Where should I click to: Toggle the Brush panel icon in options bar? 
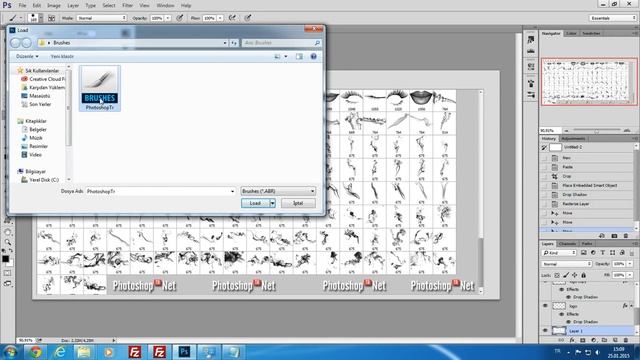click(x=51, y=18)
